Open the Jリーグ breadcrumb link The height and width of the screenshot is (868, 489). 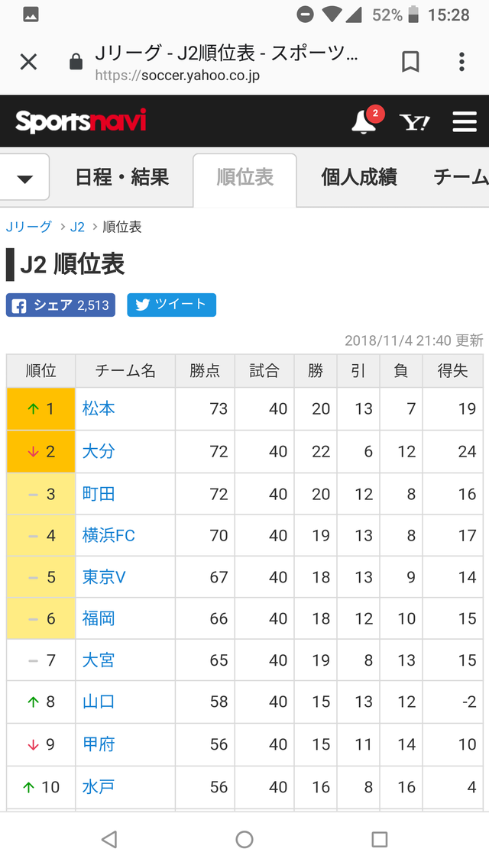coord(29,227)
